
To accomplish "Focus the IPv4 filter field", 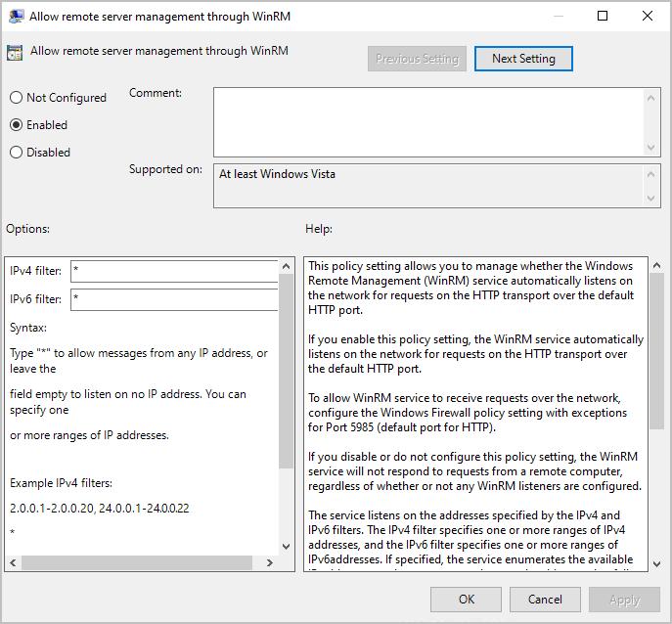I will 174,272.
